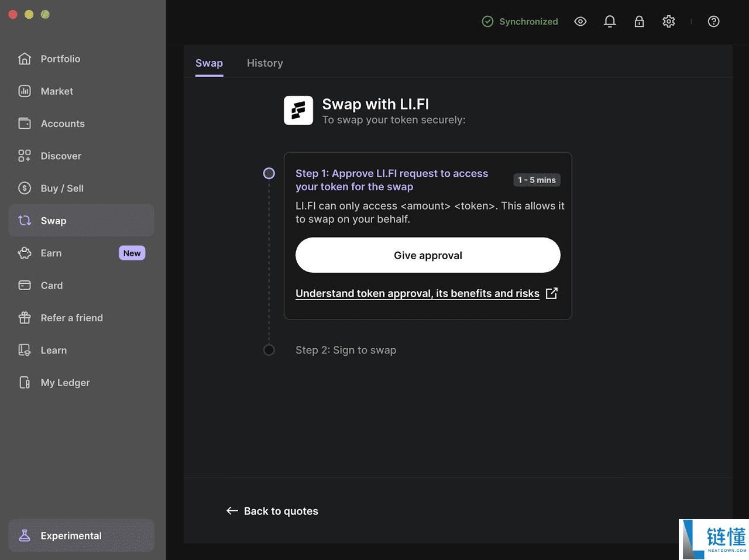Select the Accounts wallet icon
Screen dimensions: 749x560
point(24,123)
